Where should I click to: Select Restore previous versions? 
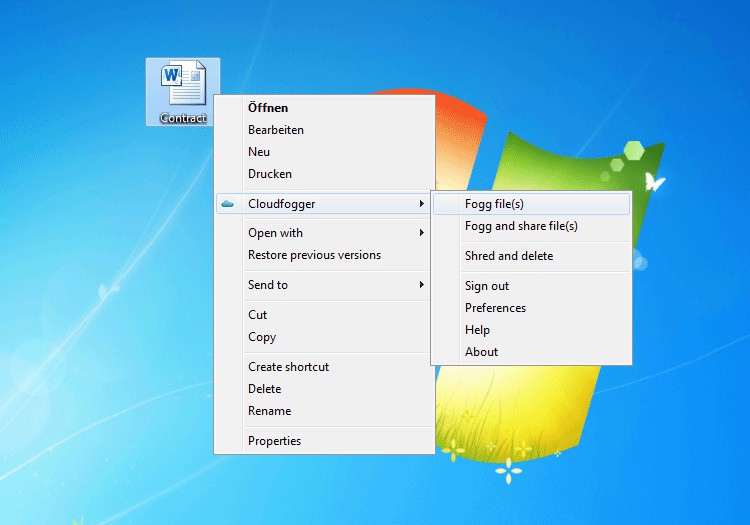point(324,255)
